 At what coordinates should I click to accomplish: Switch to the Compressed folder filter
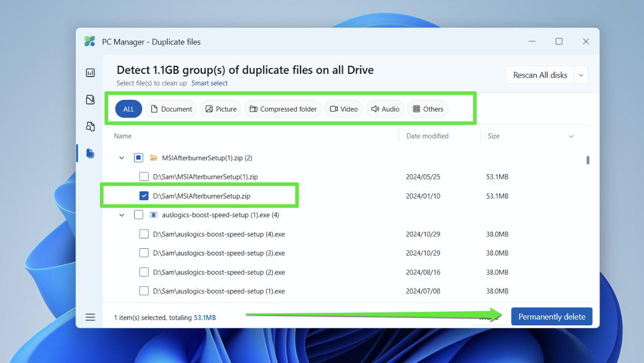283,109
